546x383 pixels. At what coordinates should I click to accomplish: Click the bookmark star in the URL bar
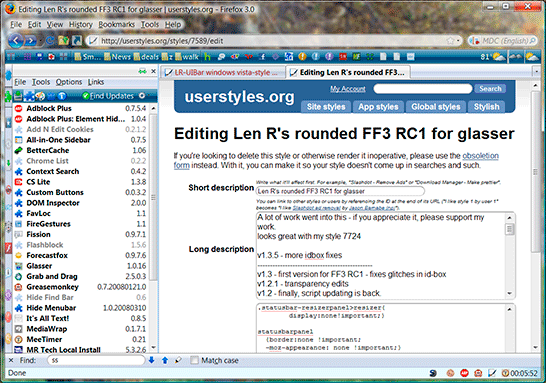tap(450, 41)
